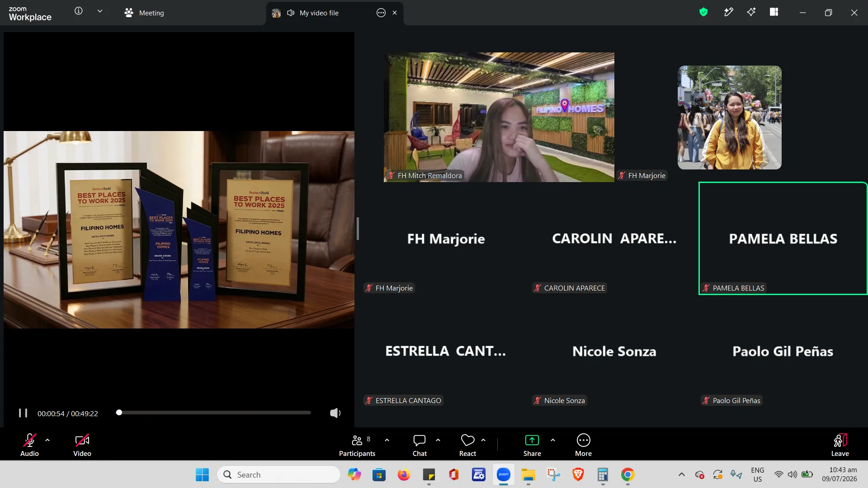868x488 pixels.
Task: Open the battery status tray icon
Action: click(807, 474)
